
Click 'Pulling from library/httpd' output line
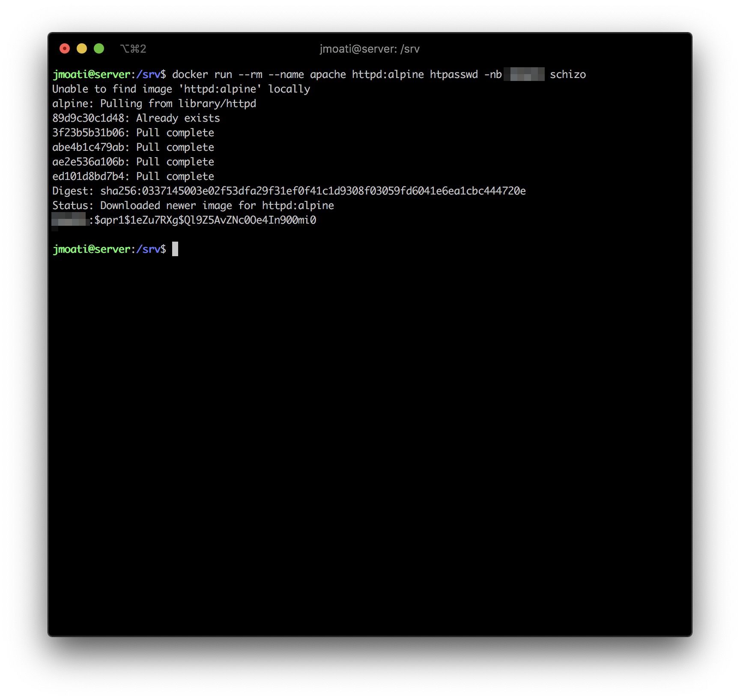(178, 104)
